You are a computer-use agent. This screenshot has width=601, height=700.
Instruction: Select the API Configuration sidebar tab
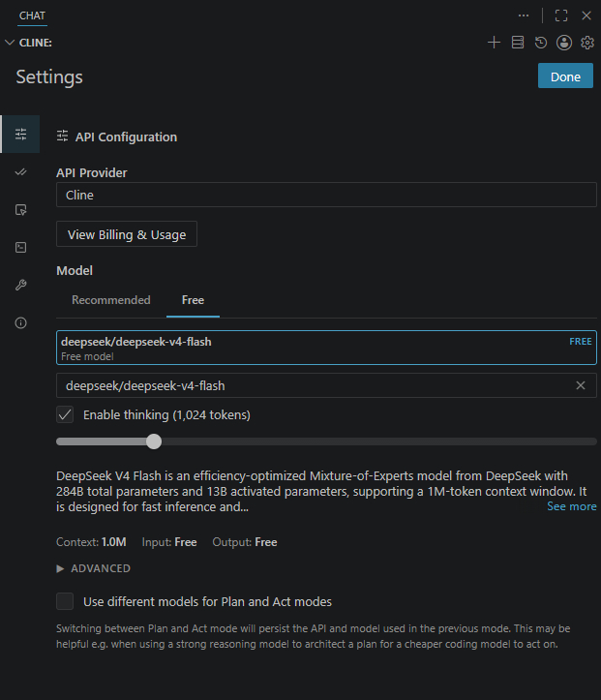tap(20, 134)
